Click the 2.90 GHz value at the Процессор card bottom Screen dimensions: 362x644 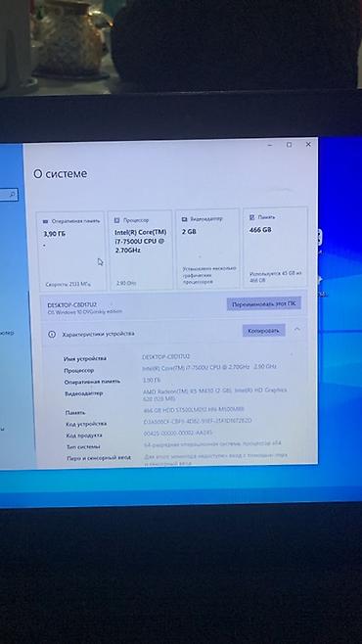pyautogui.click(x=126, y=283)
